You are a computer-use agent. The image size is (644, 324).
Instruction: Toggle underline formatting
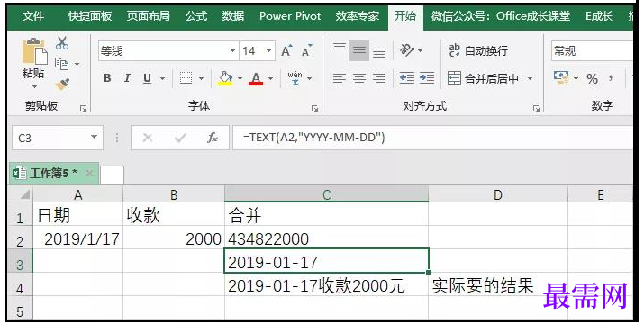[147, 78]
